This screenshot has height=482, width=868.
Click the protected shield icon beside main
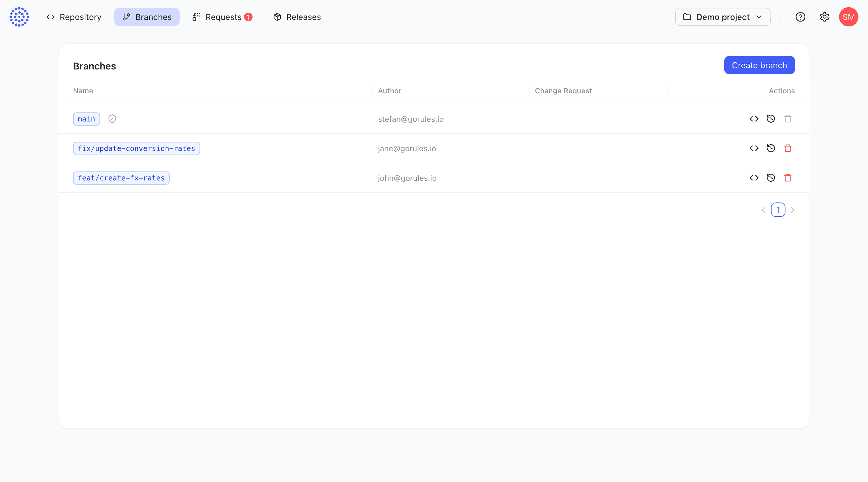112,119
